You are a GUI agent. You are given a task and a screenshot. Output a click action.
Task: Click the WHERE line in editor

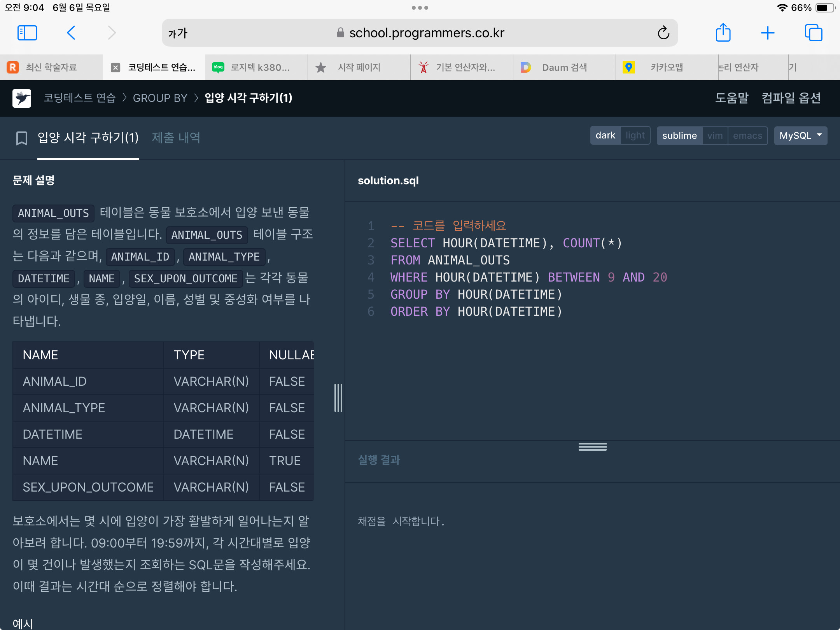click(529, 277)
